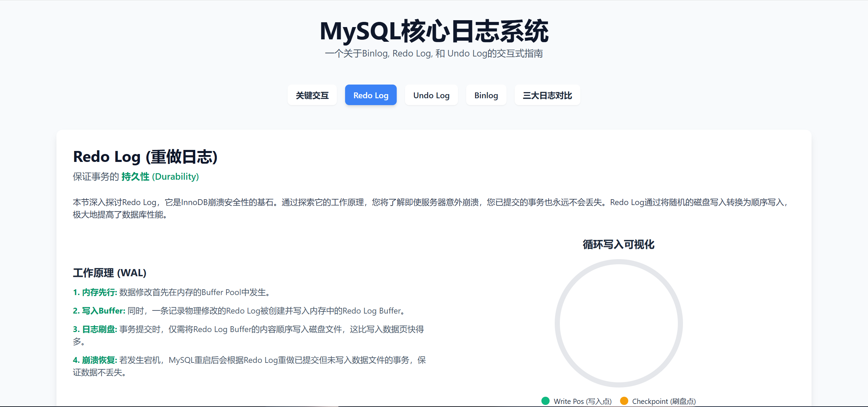Click the 循环写入可视化 chart title

pyautogui.click(x=618, y=244)
